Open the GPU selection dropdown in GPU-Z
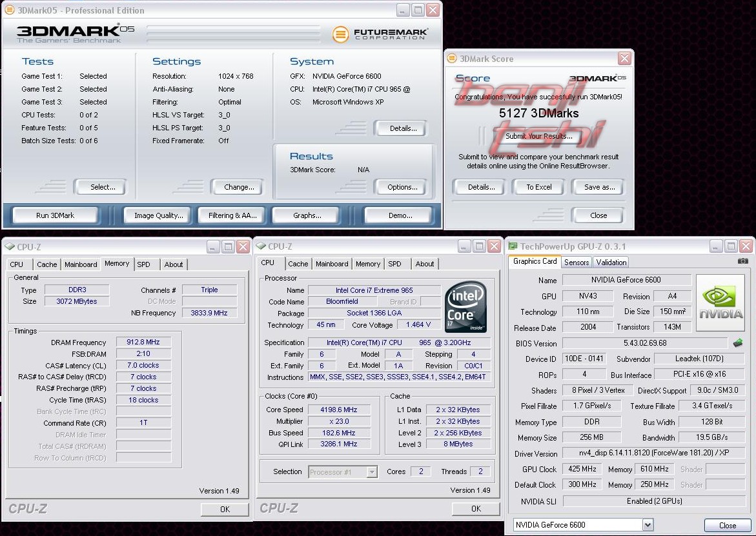This screenshot has width=756, height=536. tap(648, 524)
